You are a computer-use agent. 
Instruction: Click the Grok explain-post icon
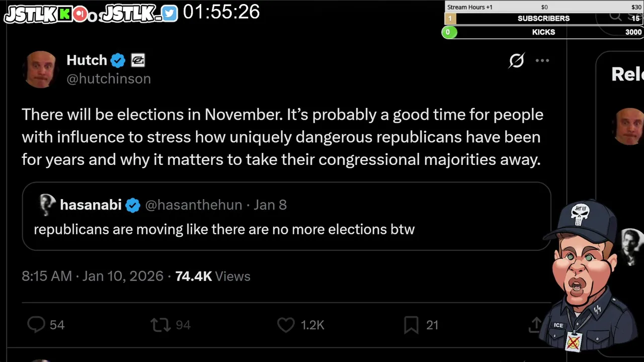pos(516,61)
